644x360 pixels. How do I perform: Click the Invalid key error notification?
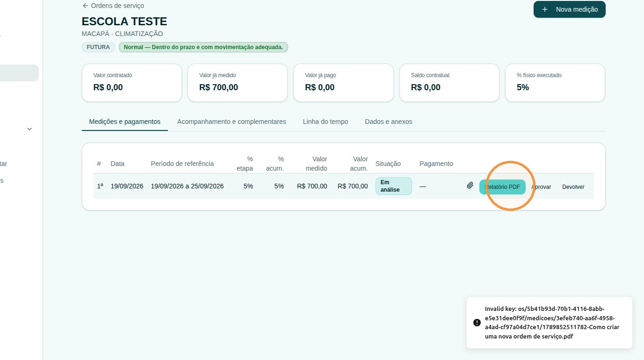[550, 323]
